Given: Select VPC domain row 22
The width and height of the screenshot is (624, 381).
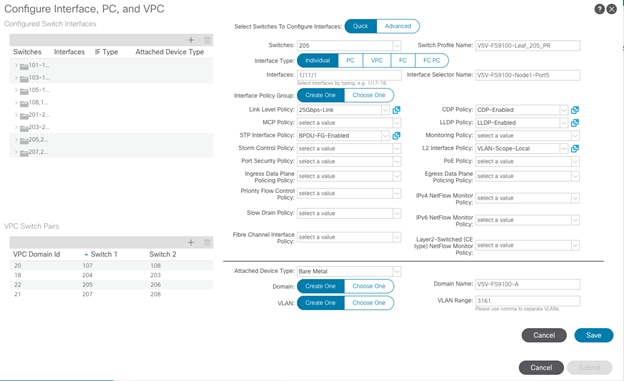Looking at the screenshot, I should point(111,285).
